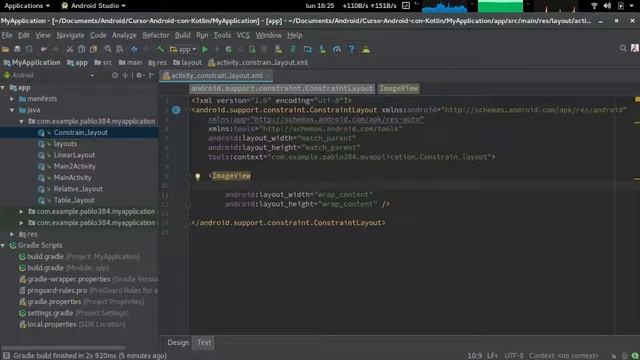
Task: Open the Build menu
Action: [x=182, y=36]
